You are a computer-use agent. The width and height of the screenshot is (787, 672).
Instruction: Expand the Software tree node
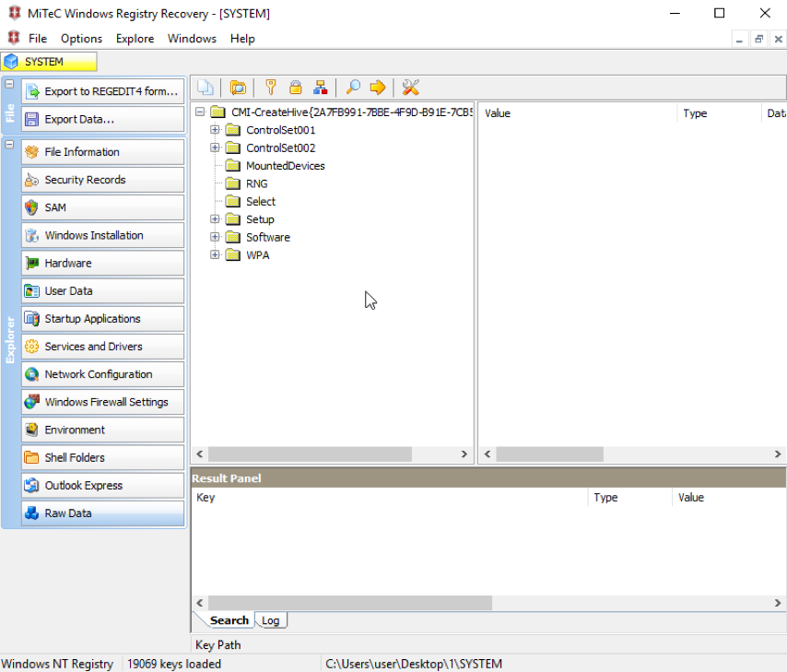[215, 237]
